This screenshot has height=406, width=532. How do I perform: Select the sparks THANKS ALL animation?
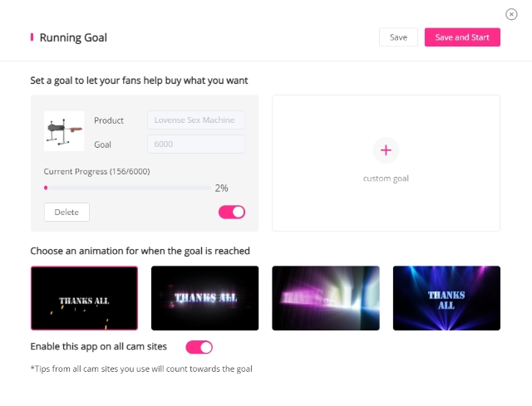click(x=84, y=298)
